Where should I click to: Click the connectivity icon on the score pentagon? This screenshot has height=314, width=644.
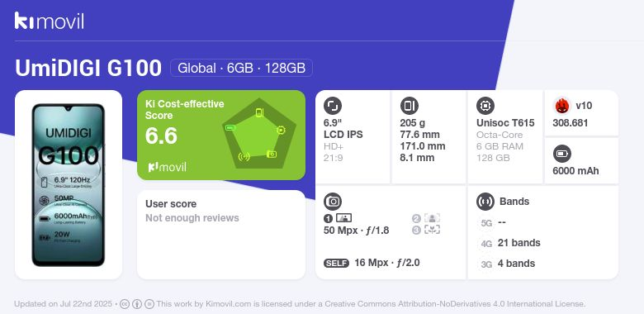click(244, 157)
